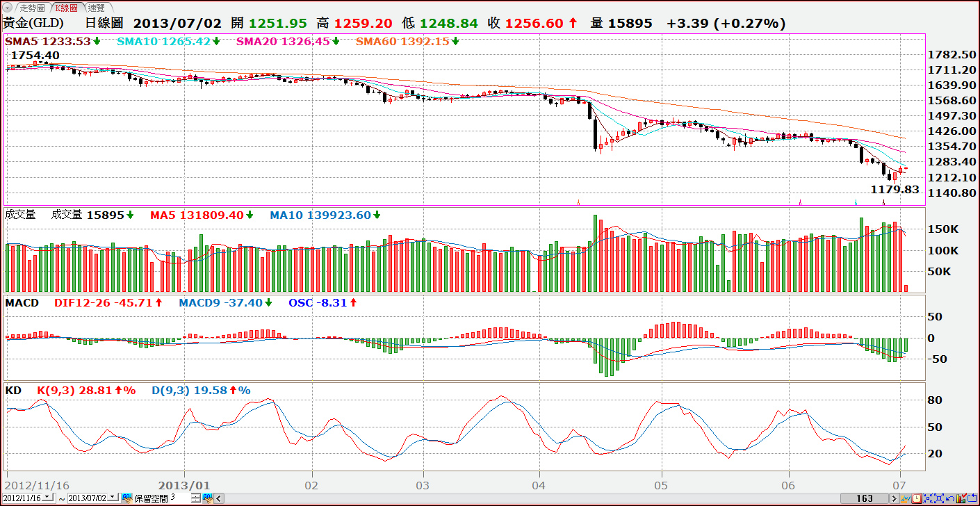980x506 pixels.
Task: Click the 保留空間 value field
Action: pyautogui.click(x=180, y=498)
